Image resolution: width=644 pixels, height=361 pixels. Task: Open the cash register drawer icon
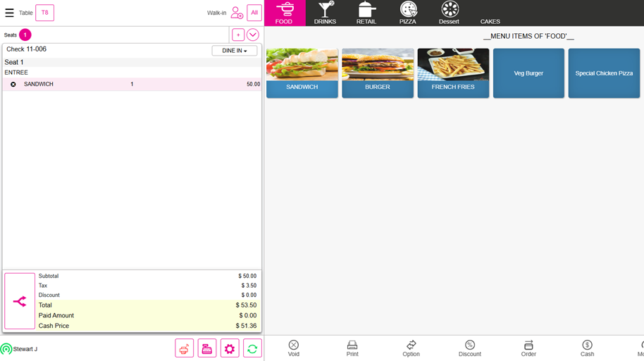(206, 348)
